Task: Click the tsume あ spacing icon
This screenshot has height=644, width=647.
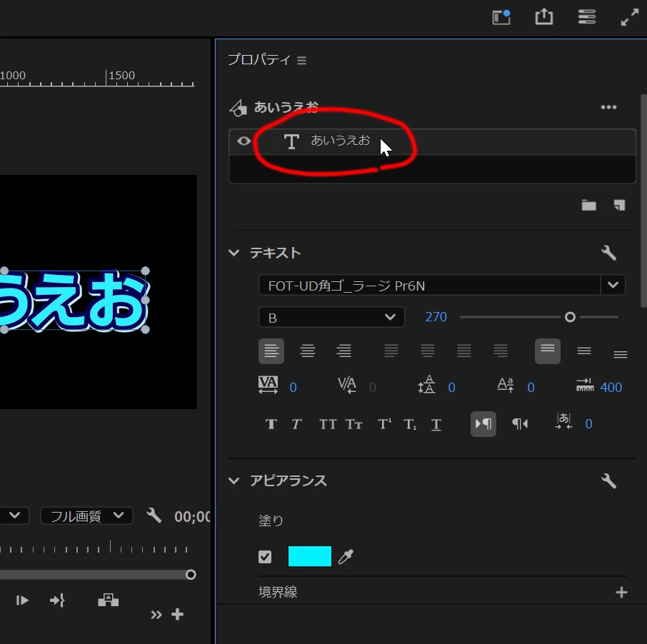Action: click(563, 422)
